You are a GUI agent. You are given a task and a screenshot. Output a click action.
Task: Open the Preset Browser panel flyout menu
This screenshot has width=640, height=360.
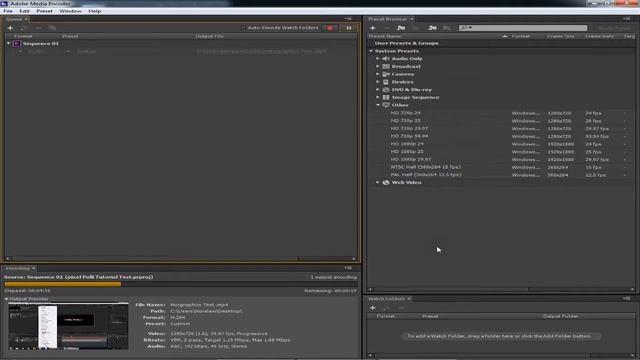pos(627,19)
